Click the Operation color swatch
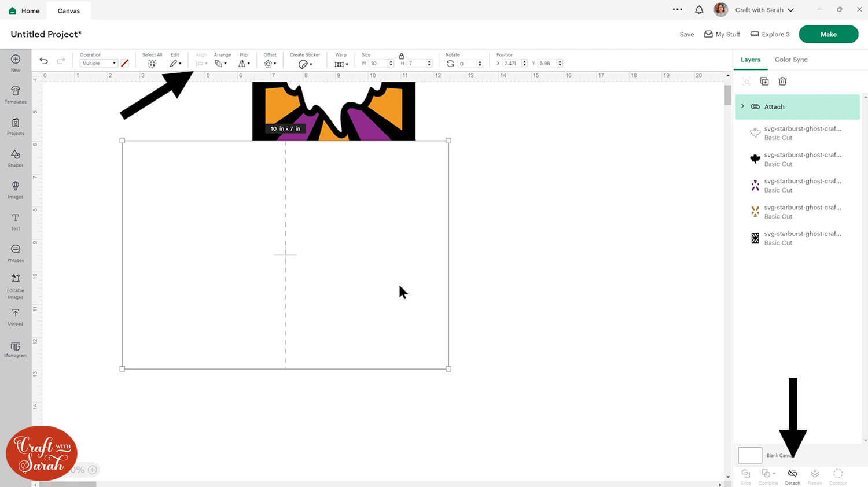Screen dimensions: 868x487 [x=124, y=63]
